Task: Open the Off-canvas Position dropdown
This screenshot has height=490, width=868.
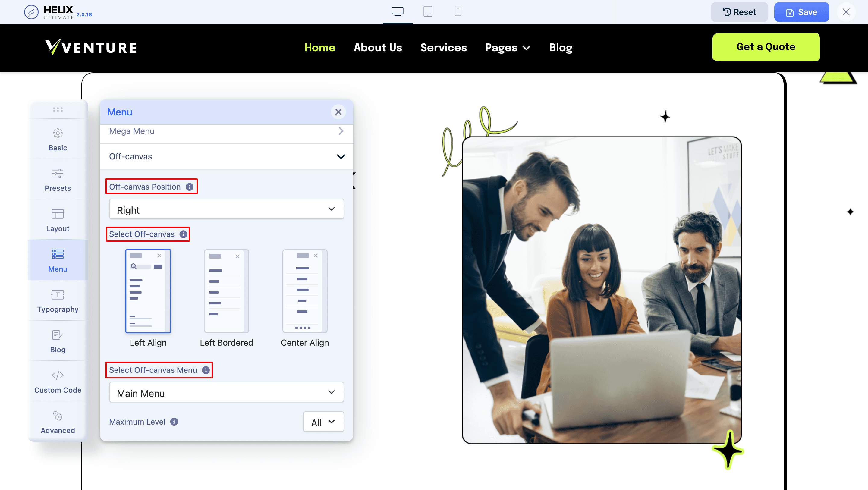Action: (x=226, y=209)
